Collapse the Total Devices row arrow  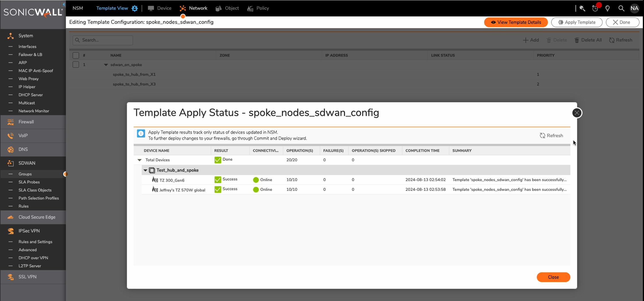[x=139, y=160]
